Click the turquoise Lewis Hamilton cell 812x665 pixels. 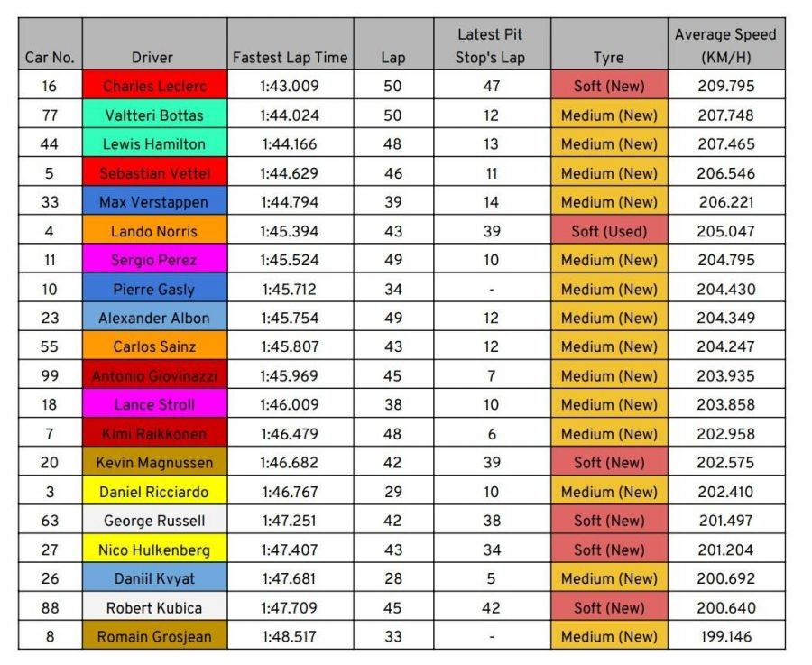(153, 144)
